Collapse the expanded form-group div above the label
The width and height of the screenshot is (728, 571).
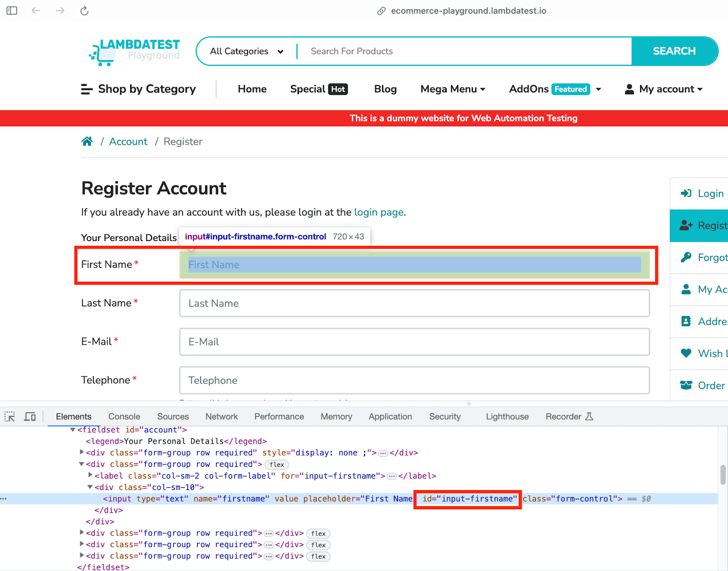click(81, 464)
